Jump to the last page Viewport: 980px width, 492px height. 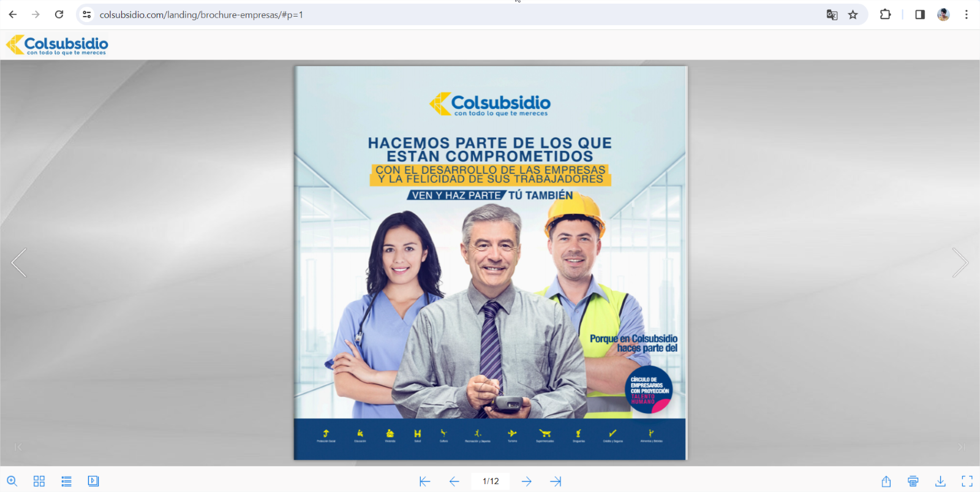click(x=556, y=482)
